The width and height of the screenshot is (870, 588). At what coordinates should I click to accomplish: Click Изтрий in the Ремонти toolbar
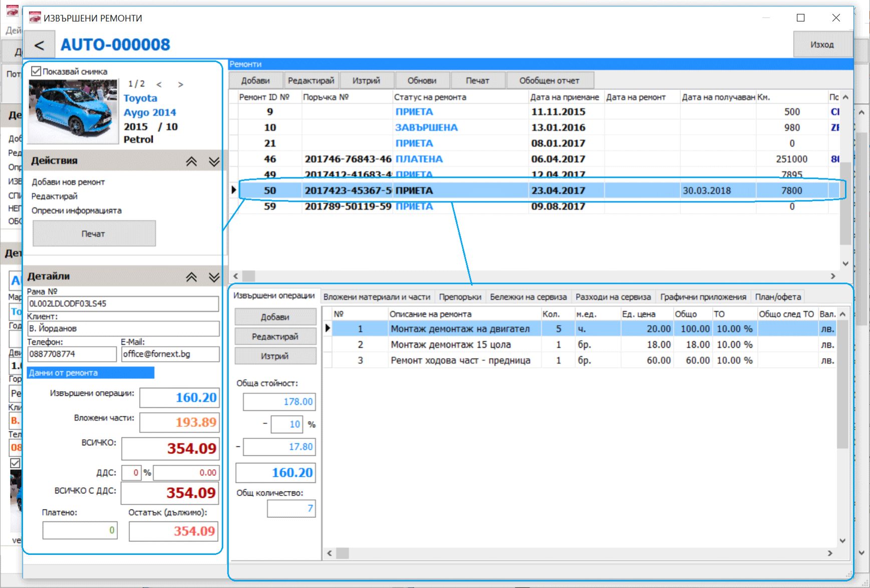pos(366,81)
